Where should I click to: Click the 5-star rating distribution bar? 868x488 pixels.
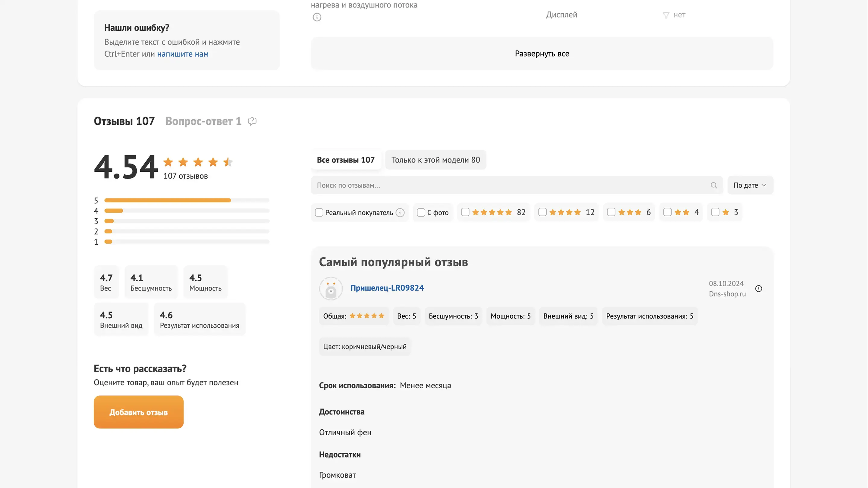point(187,200)
